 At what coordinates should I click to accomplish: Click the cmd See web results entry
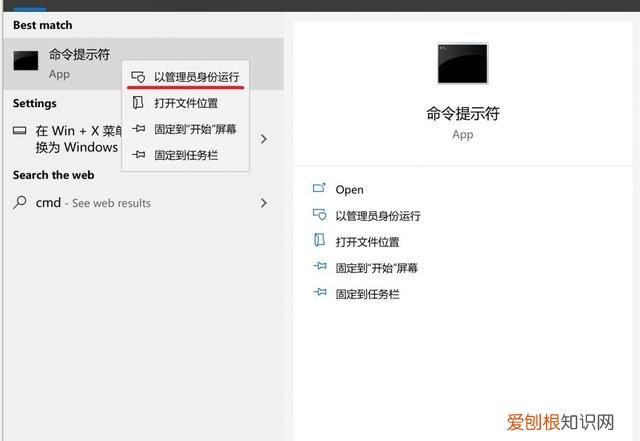(143, 203)
